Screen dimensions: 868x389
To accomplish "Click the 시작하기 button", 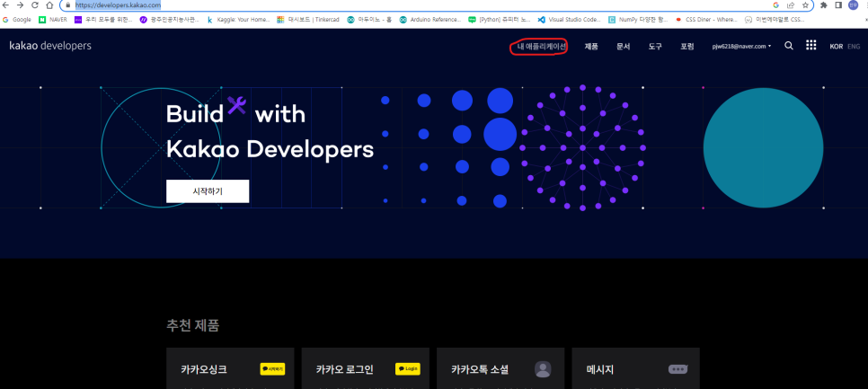I will 208,191.
